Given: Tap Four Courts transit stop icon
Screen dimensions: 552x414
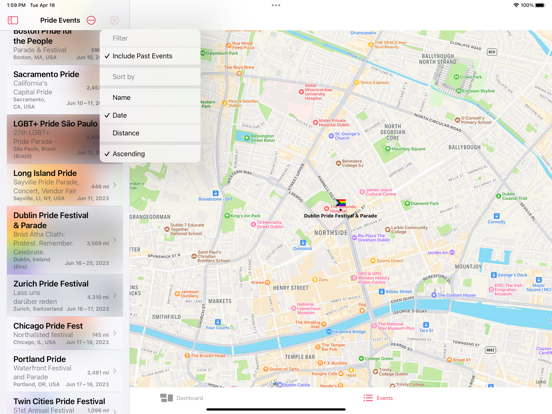Looking at the screenshot, I should coord(218,322).
